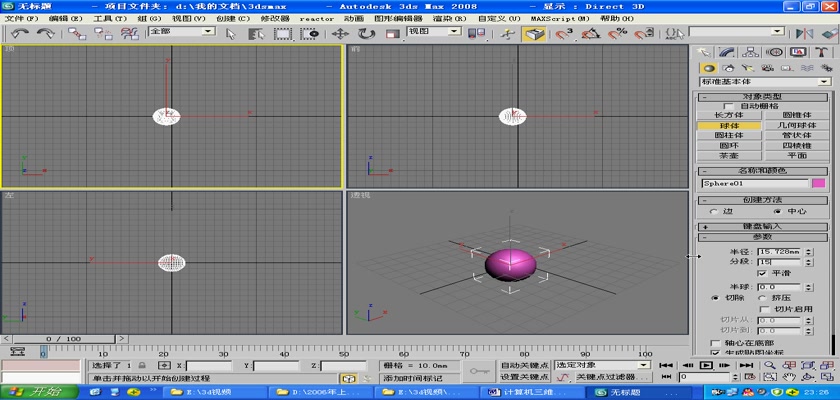Switch to the Motion command panel tab
This screenshot has height=400, width=840.
(775, 52)
